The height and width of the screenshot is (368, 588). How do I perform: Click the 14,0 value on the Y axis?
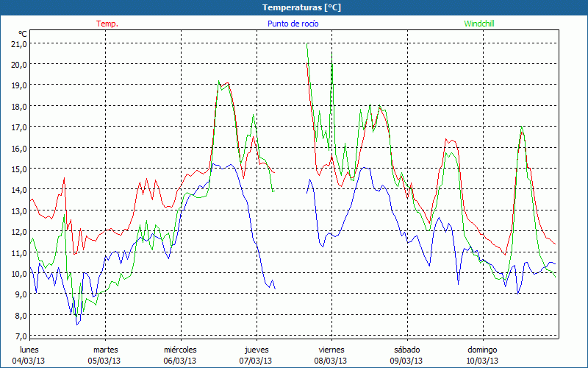pyautogui.click(x=19, y=190)
